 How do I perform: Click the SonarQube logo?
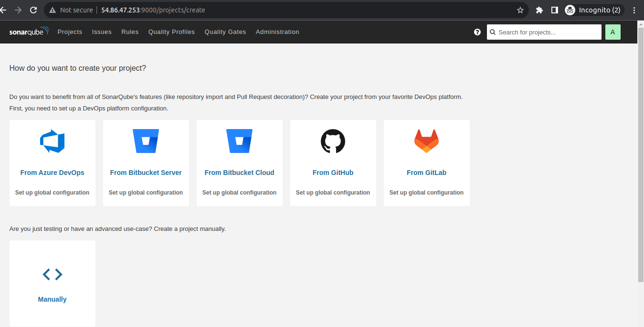[29, 32]
